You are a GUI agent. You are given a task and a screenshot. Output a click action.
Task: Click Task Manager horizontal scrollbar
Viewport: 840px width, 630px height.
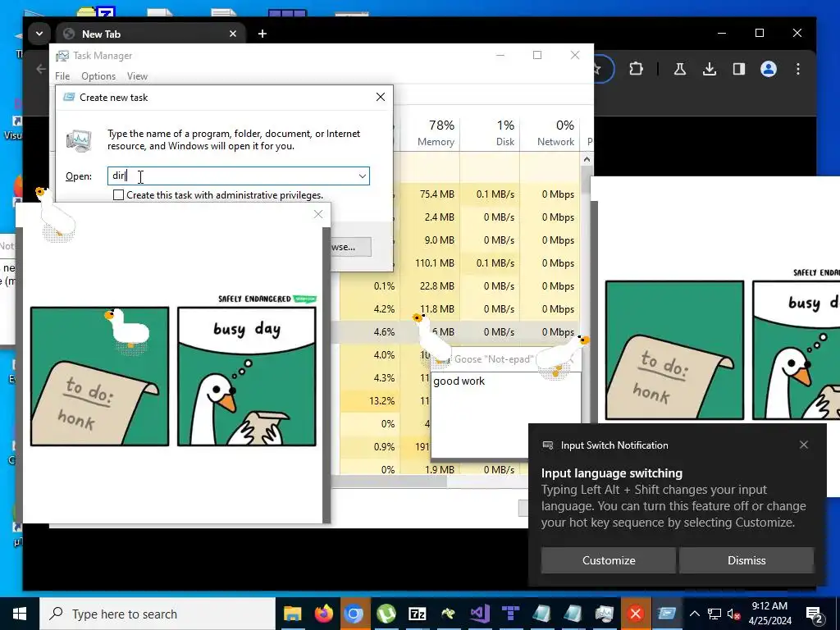coord(388,482)
